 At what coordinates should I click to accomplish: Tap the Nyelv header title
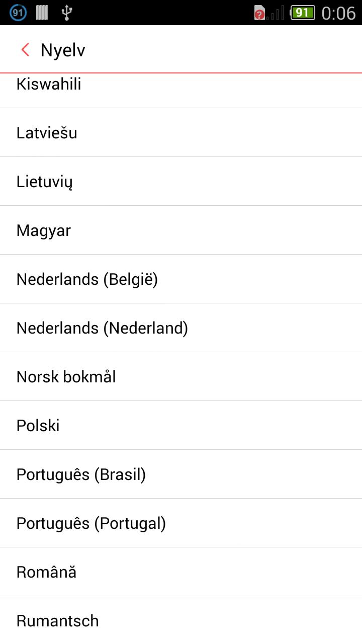[63, 50]
